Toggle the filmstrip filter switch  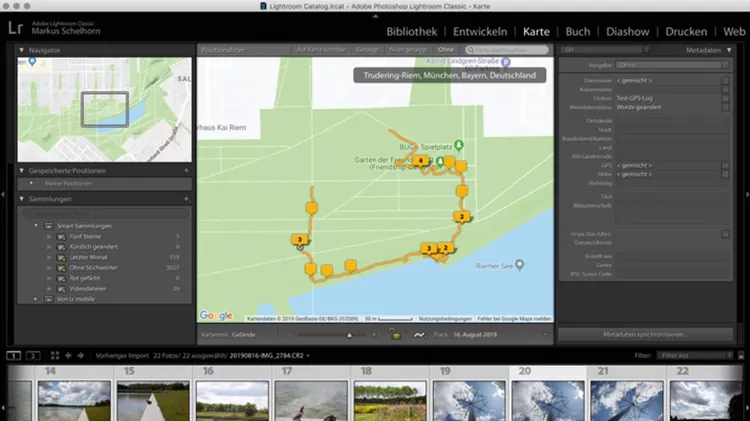[x=741, y=355]
